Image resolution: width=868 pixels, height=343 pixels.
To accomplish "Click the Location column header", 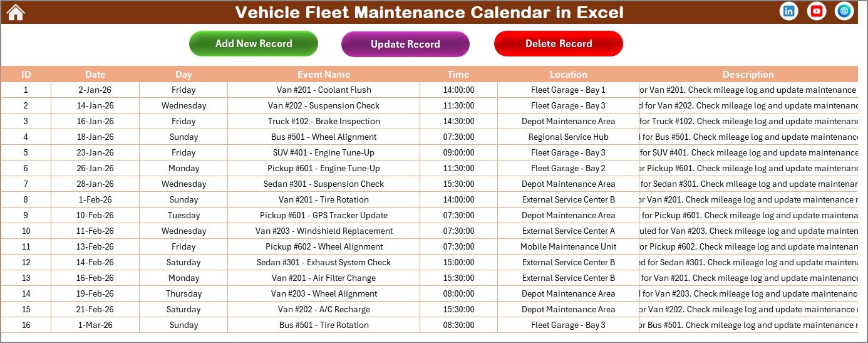I will (x=568, y=74).
